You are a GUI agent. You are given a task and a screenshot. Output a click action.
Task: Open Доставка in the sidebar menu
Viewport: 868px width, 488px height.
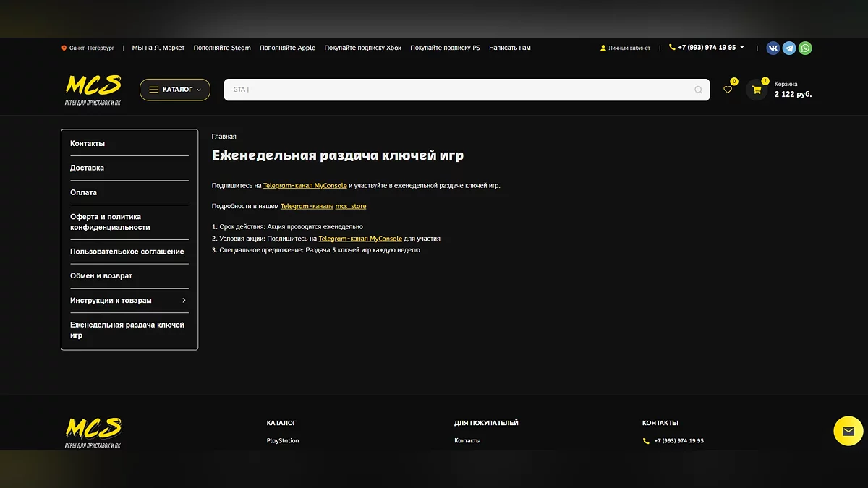[x=87, y=168]
